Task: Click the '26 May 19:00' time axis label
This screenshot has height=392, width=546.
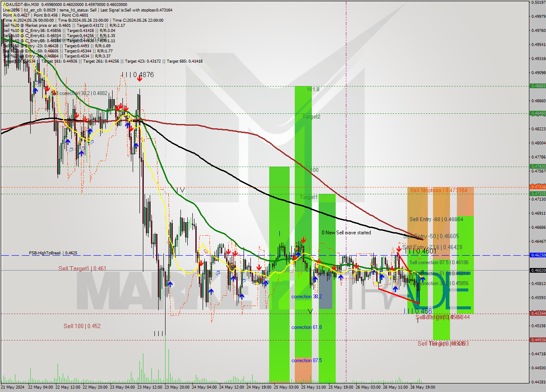Action: (422, 387)
